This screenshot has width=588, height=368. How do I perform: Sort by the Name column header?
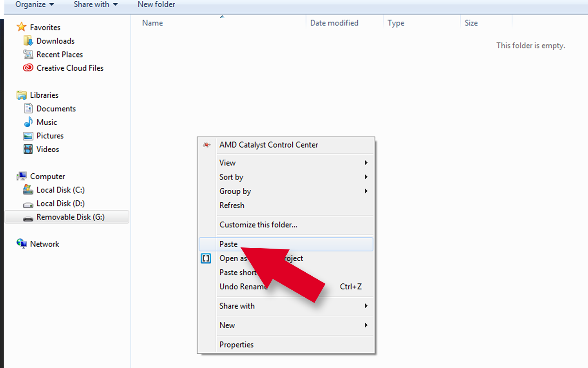[x=152, y=23]
